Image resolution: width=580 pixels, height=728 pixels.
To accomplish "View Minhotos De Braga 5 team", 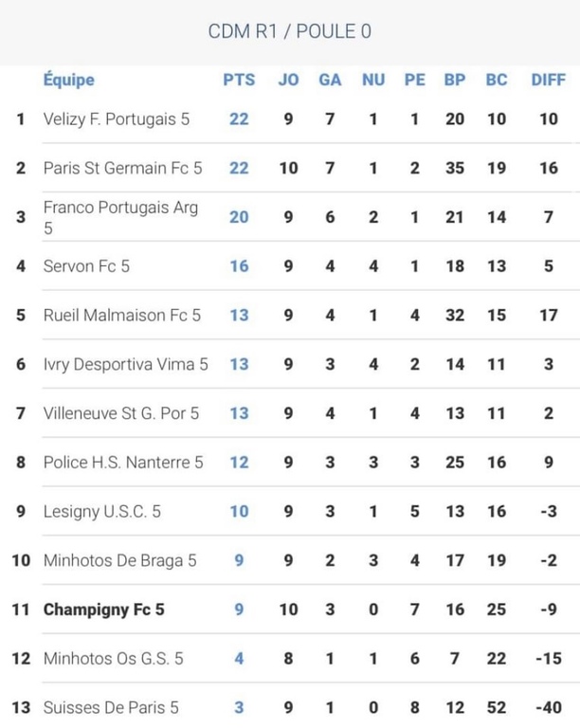I will pyautogui.click(x=120, y=560).
